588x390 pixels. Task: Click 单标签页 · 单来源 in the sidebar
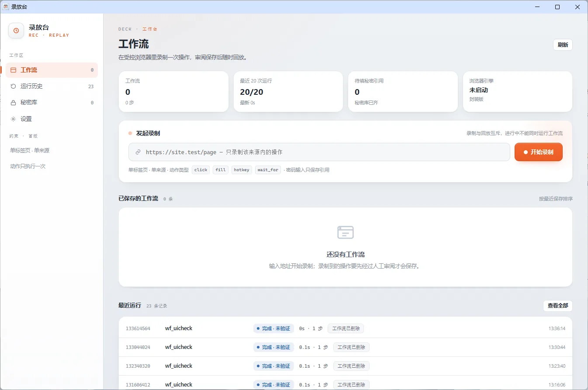click(x=30, y=150)
